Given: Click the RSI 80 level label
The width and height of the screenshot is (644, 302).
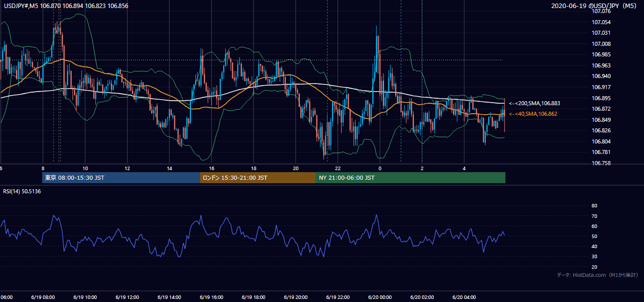Looking at the screenshot, I should [594, 206].
